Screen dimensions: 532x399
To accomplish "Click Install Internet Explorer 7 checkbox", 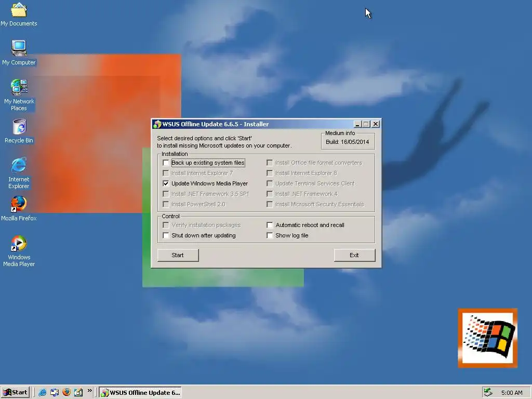I will click(166, 174).
